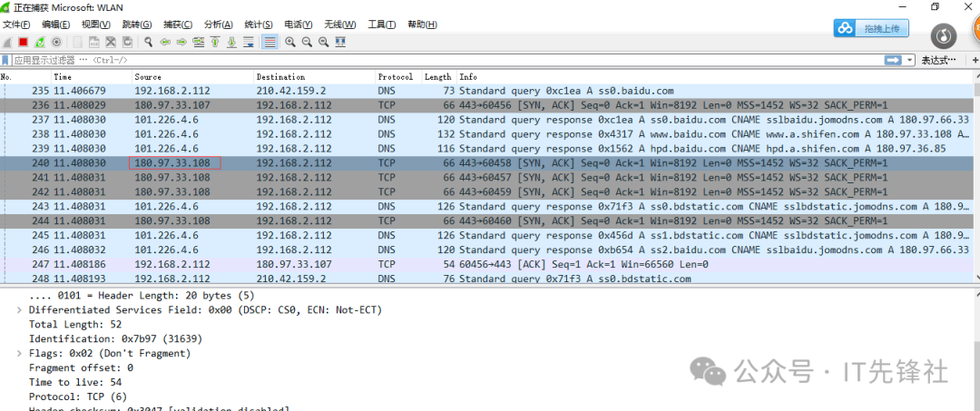Jump to the first packet
Image resolution: width=980 pixels, height=411 pixels.
[215, 42]
